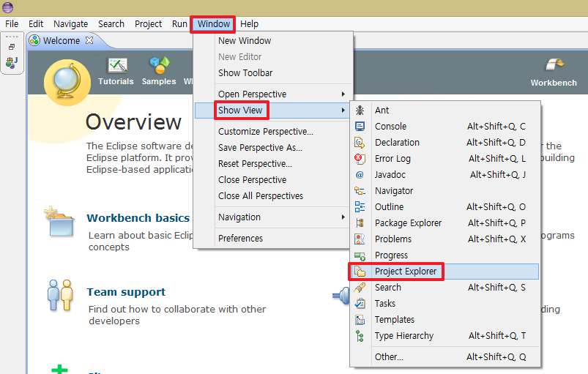Expand the Navigation submenu arrow
This screenshot has width=588, height=374.
[x=343, y=217]
